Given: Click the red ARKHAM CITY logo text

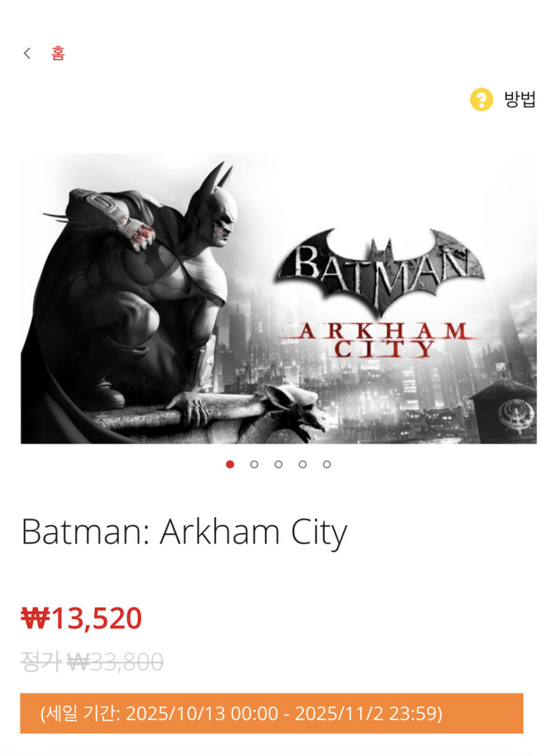Looking at the screenshot, I should pyautogui.click(x=379, y=339).
